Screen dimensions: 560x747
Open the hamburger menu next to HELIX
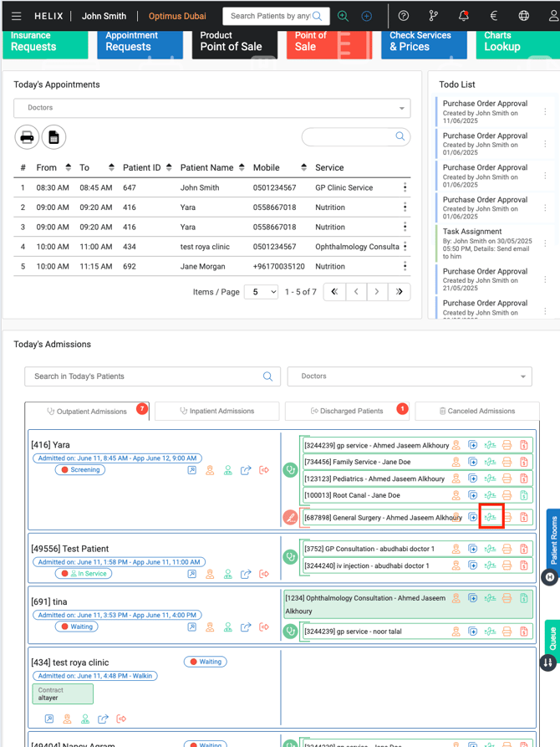tap(16, 16)
